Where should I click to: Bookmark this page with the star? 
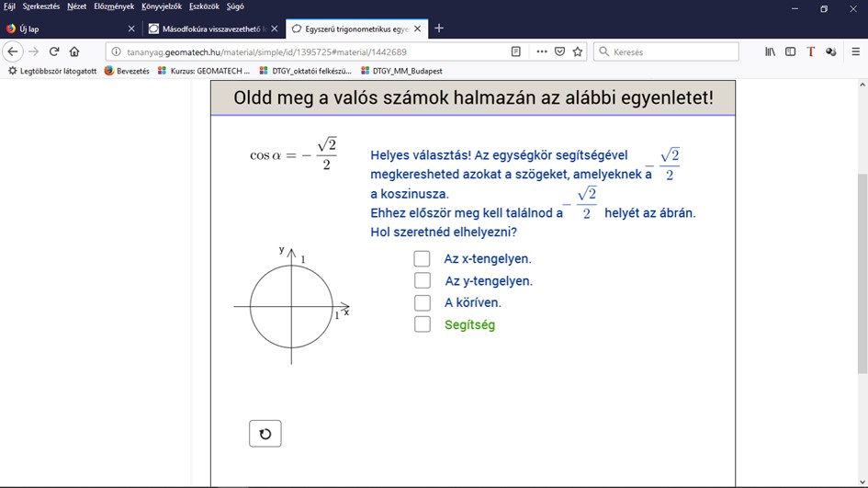click(x=578, y=51)
